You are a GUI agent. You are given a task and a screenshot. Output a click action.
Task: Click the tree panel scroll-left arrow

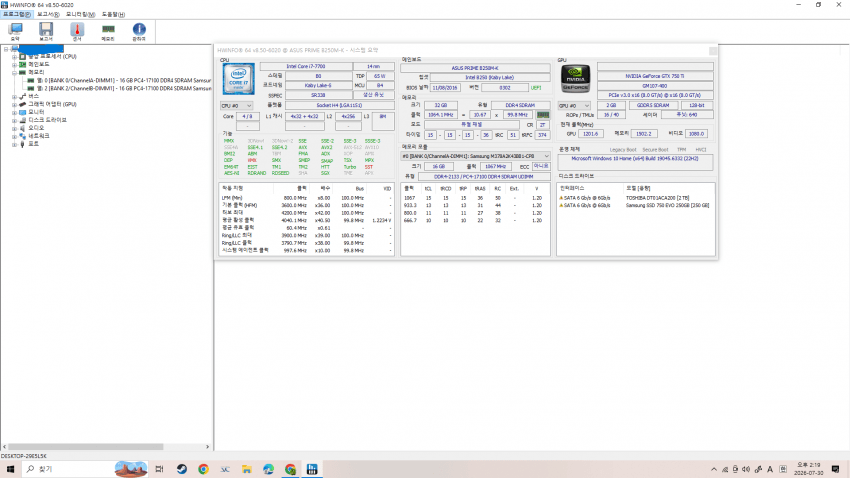[x=4, y=447]
